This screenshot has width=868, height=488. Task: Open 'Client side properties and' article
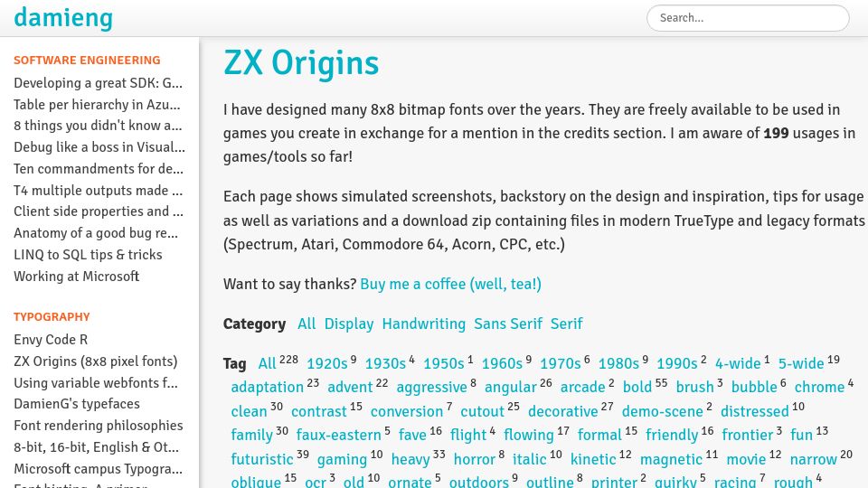point(99,211)
